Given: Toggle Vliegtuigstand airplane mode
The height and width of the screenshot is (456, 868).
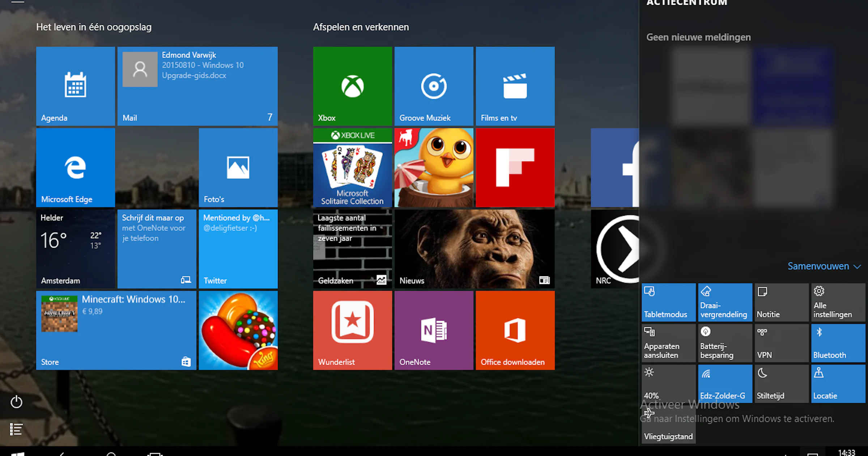Looking at the screenshot, I should [x=669, y=424].
